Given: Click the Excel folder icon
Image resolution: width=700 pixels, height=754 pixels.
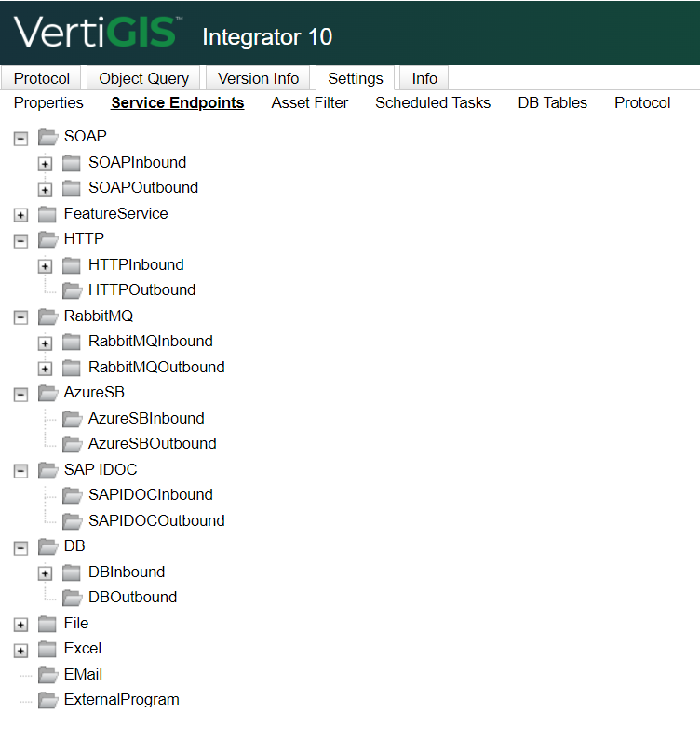Looking at the screenshot, I should tap(47, 649).
